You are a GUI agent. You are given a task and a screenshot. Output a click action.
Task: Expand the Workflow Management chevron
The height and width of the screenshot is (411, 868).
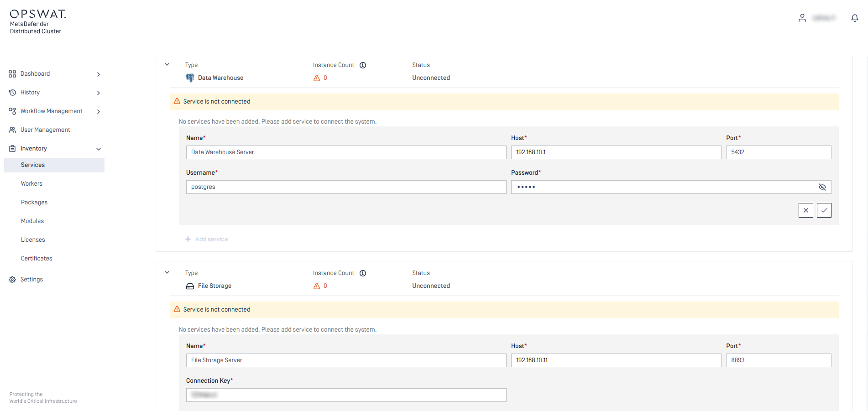pyautogui.click(x=99, y=112)
